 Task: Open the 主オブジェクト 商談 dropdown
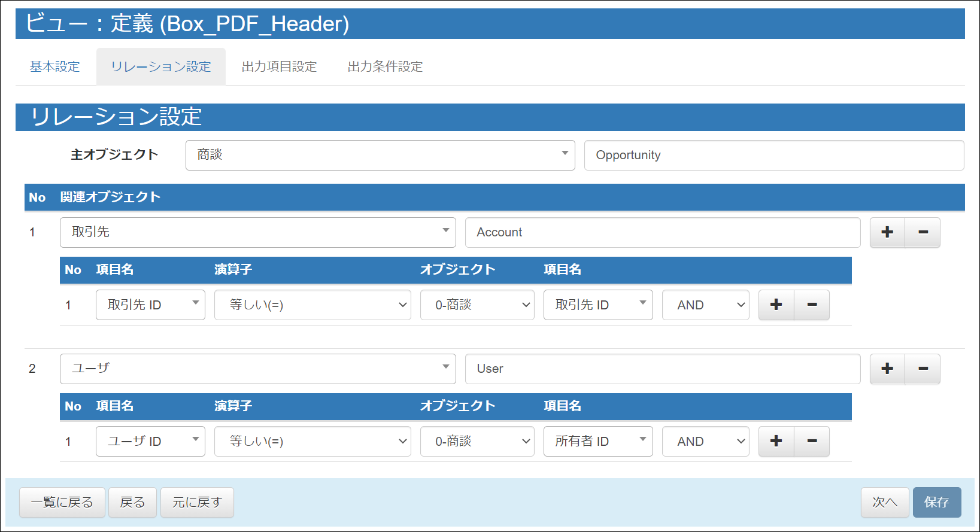[x=380, y=155]
